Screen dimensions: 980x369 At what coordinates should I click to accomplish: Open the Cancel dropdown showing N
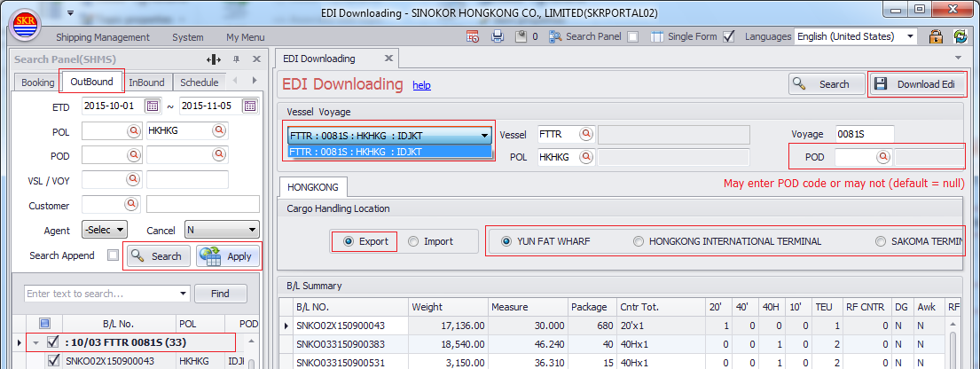pos(222,230)
